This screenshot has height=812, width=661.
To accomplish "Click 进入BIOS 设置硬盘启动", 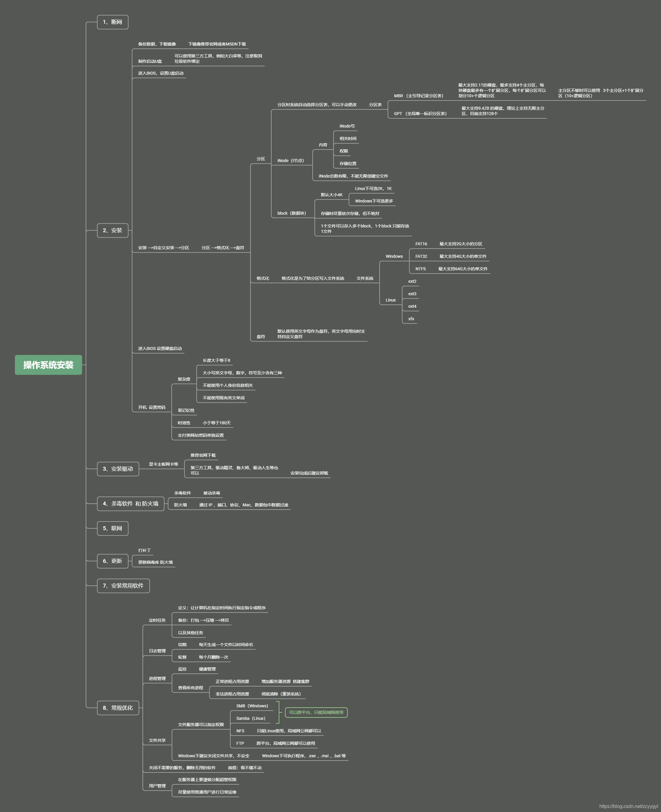I will tap(160, 348).
